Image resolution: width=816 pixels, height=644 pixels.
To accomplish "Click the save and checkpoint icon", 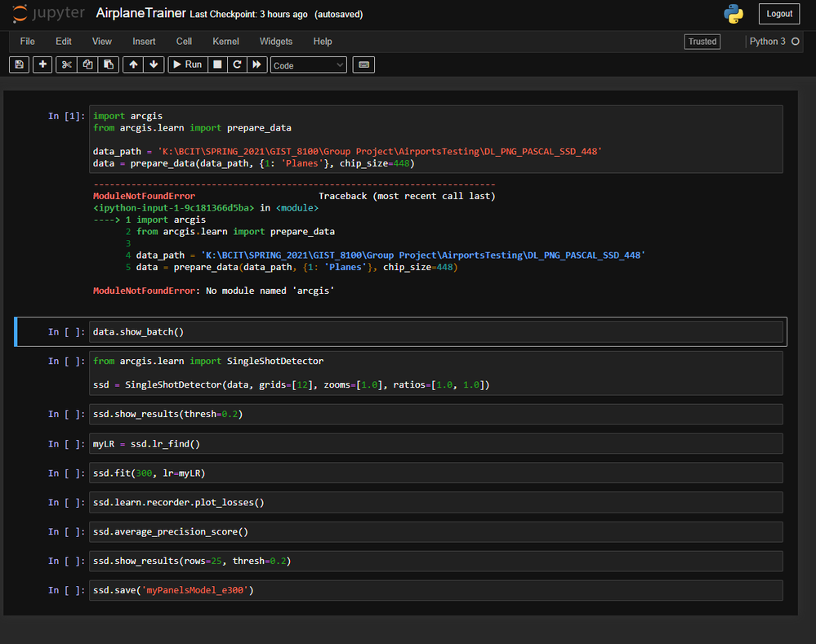I will click(20, 64).
